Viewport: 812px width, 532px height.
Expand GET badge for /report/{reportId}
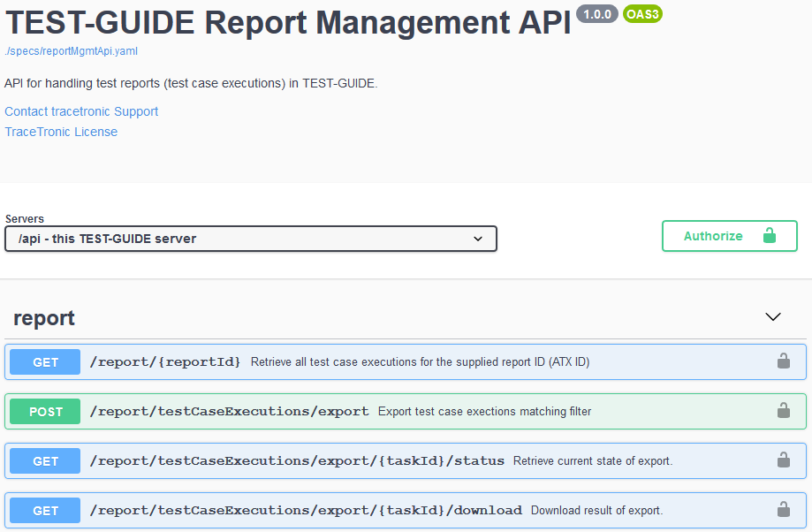[46, 362]
